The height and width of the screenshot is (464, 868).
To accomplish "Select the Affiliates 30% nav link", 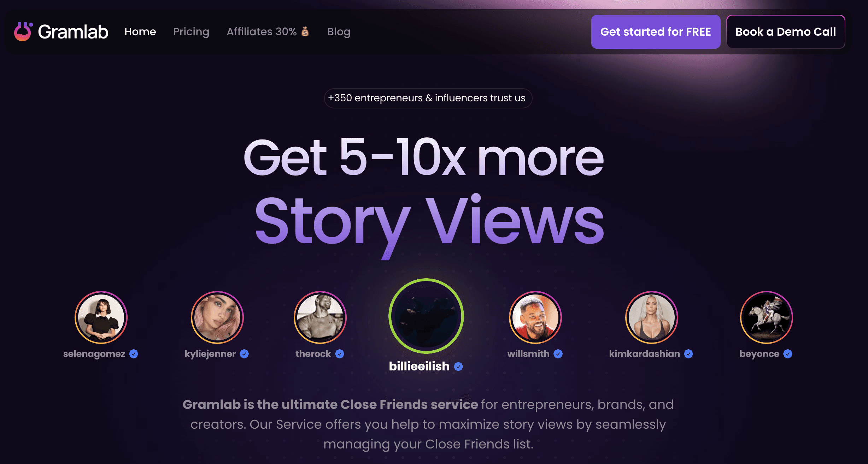I will [x=269, y=31].
